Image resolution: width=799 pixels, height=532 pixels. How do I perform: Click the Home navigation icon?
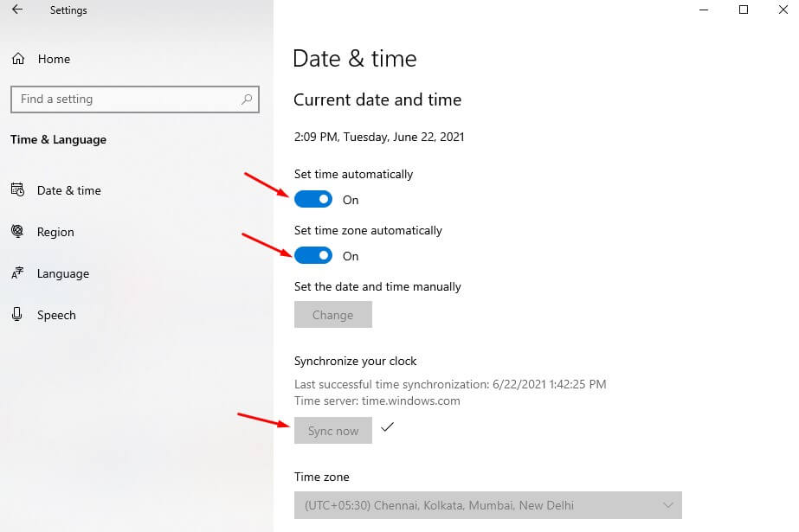(x=18, y=59)
